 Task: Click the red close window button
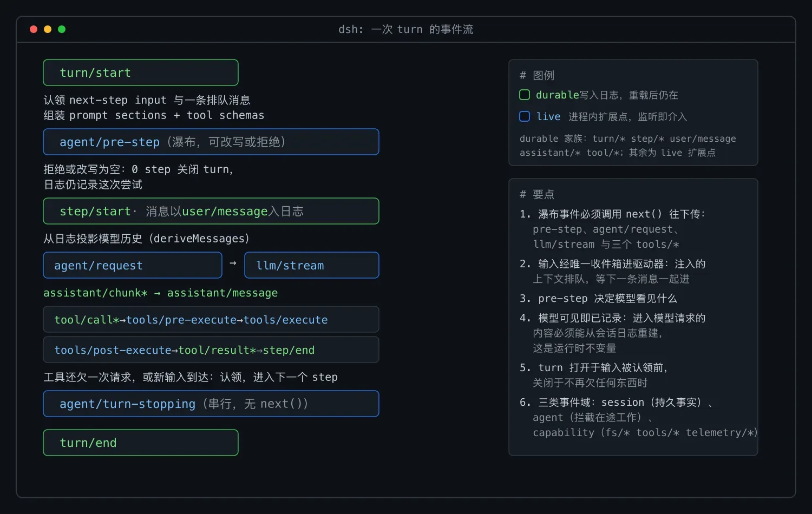[34, 29]
